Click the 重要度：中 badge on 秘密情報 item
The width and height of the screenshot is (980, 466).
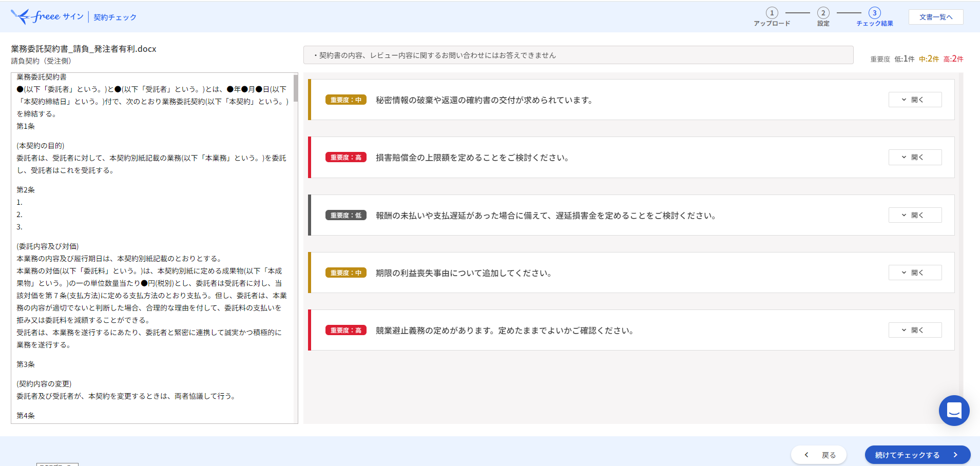pyautogui.click(x=345, y=100)
